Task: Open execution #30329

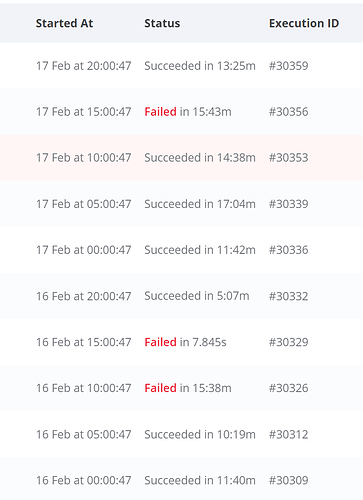Action: [x=288, y=342]
